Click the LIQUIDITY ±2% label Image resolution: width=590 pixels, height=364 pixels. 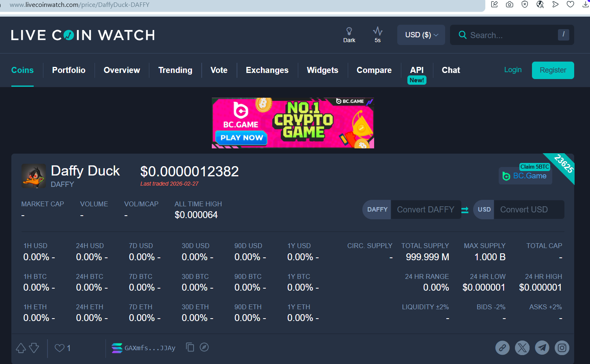point(425,307)
